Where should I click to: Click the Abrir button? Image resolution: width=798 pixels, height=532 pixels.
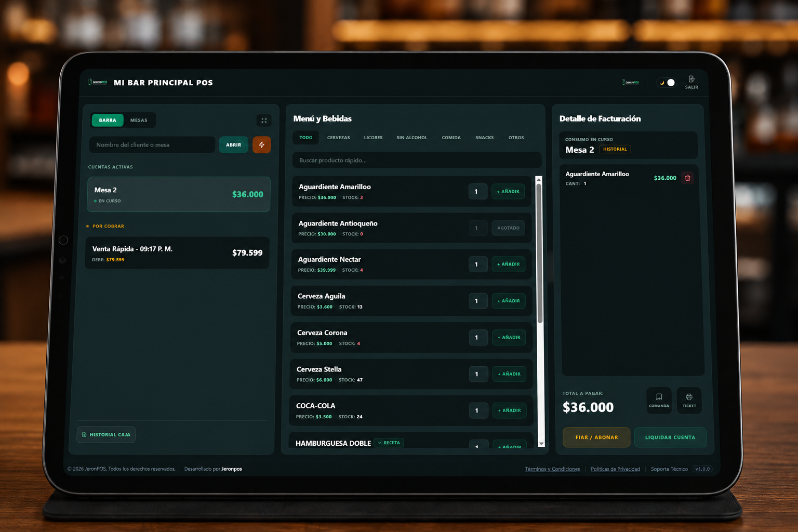234,145
